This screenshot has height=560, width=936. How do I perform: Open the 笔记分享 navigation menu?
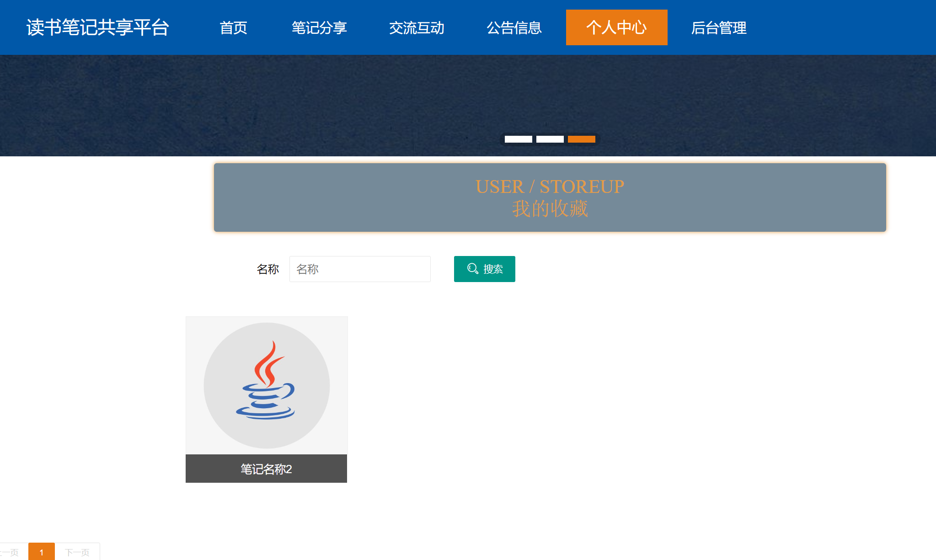[x=319, y=27]
